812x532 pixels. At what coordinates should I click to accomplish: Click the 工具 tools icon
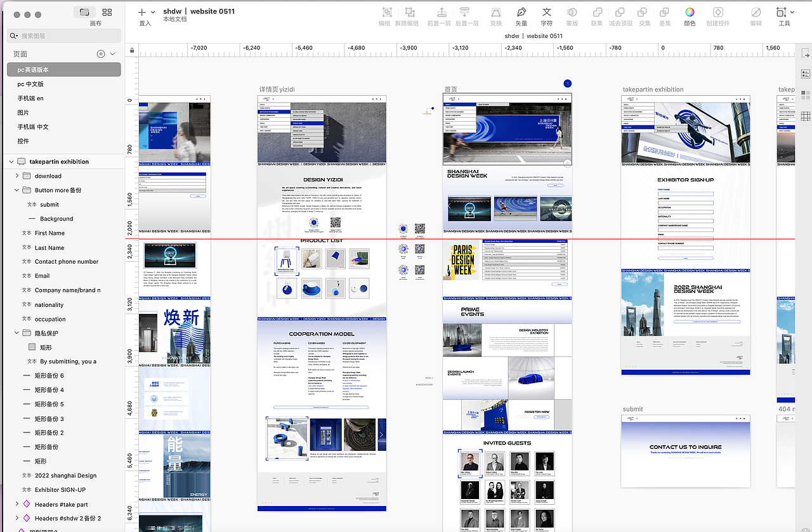point(781,12)
